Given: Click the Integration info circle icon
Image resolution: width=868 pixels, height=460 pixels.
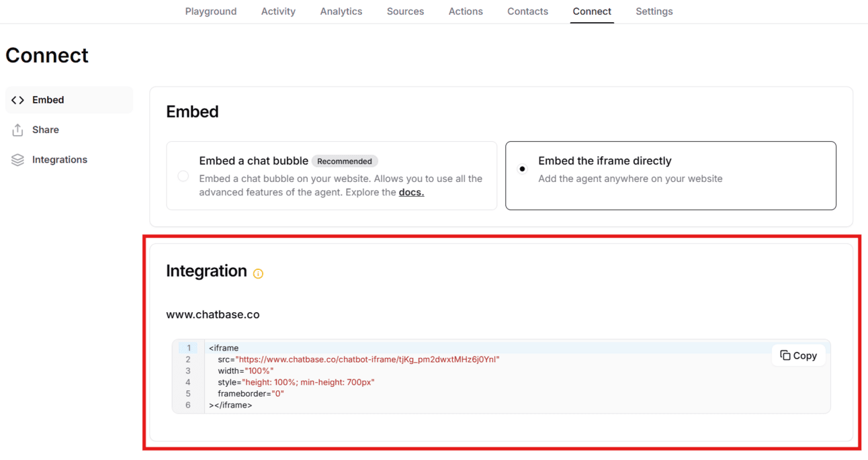Looking at the screenshot, I should 258,273.
